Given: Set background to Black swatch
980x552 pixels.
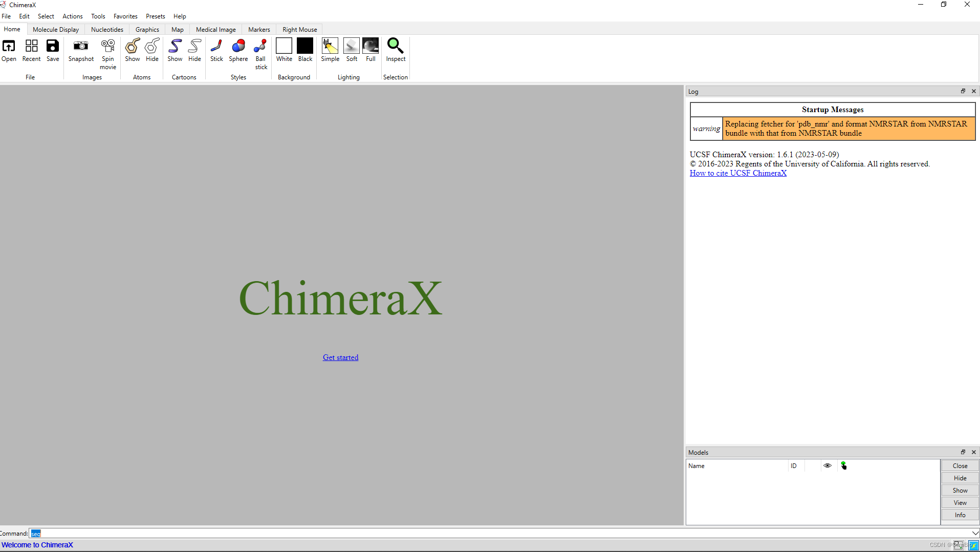Looking at the screenshot, I should [x=304, y=46].
